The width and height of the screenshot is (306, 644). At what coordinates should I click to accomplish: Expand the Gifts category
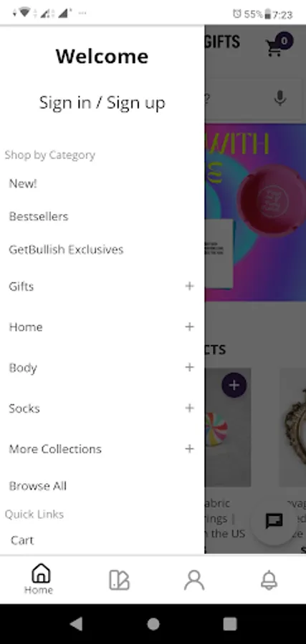pyautogui.click(x=189, y=286)
